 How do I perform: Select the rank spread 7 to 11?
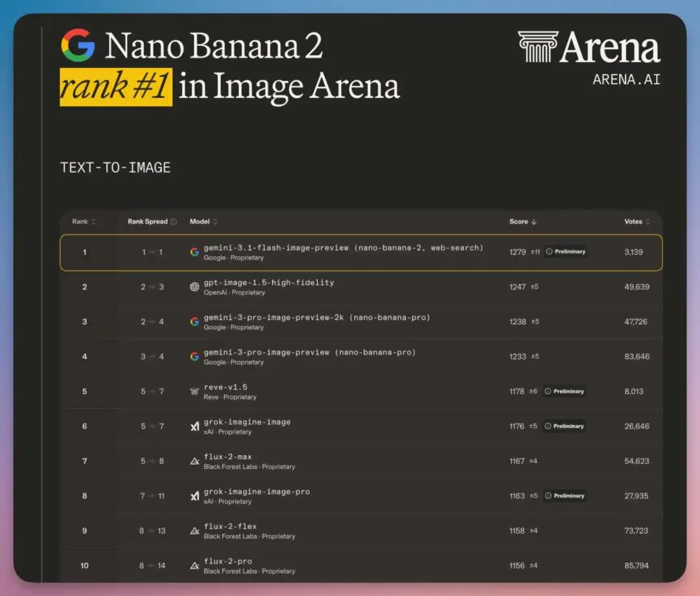(x=152, y=496)
